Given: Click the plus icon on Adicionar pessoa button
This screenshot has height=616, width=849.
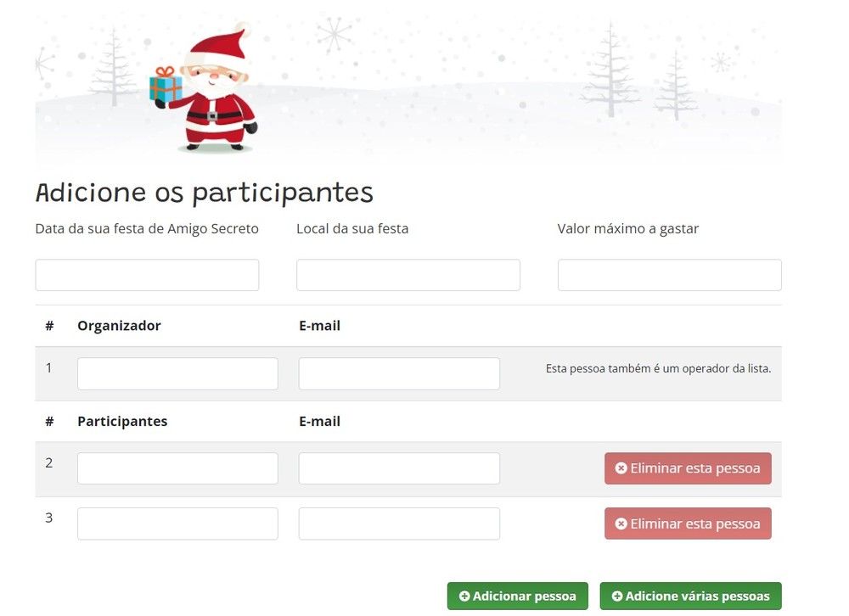Looking at the screenshot, I should (464, 596).
